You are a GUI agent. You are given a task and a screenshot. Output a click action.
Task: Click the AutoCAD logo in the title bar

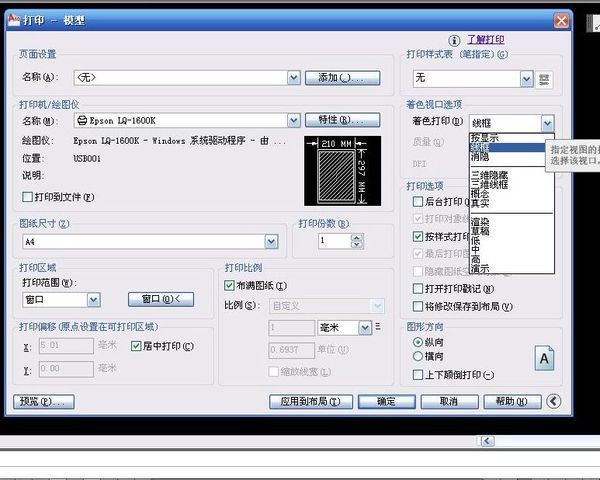coord(14,20)
